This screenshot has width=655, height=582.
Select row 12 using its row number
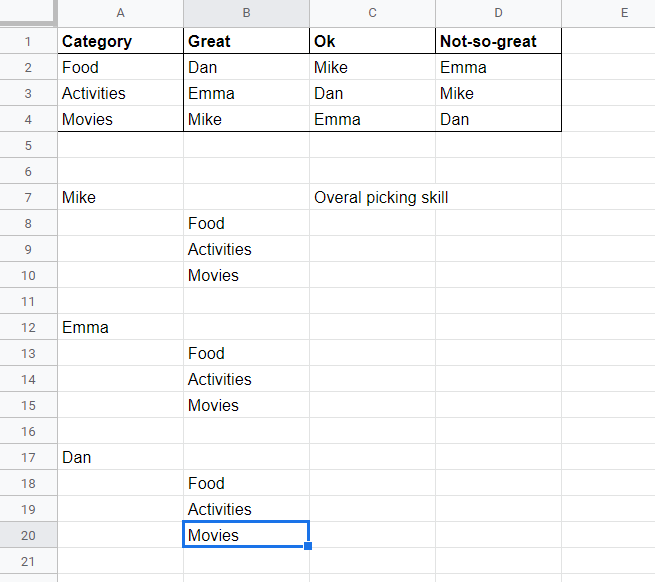(28, 328)
